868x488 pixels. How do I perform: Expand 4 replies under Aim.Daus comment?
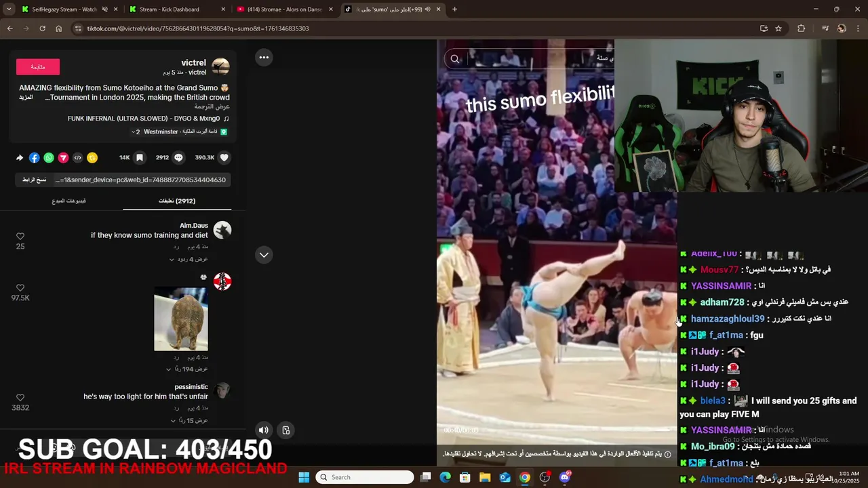click(x=188, y=259)
